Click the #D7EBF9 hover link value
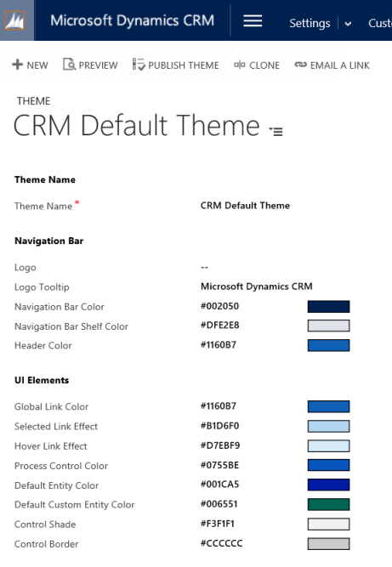Image resolution: width=392 pixels, height=567 pixels. click(220, 445)
